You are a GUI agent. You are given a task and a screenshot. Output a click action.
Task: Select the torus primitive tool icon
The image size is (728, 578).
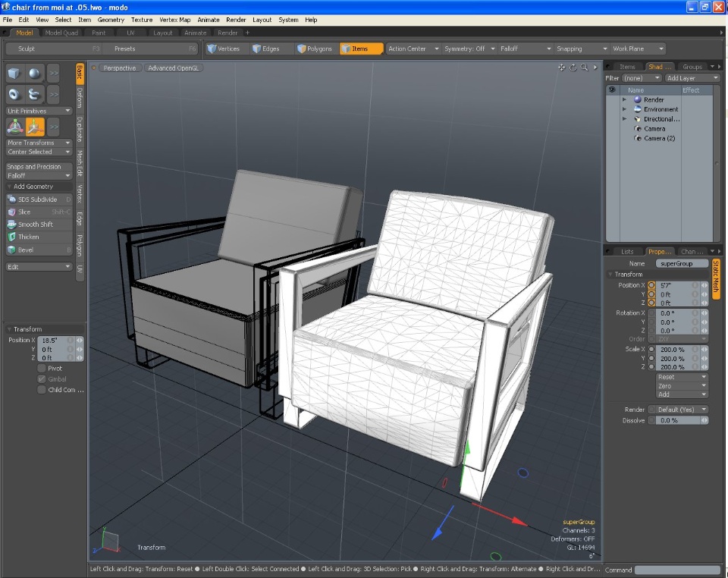click(14, 95)
